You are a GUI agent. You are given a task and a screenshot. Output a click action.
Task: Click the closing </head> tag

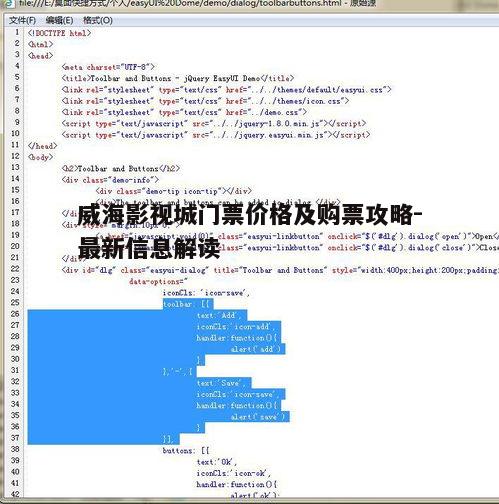43,146
